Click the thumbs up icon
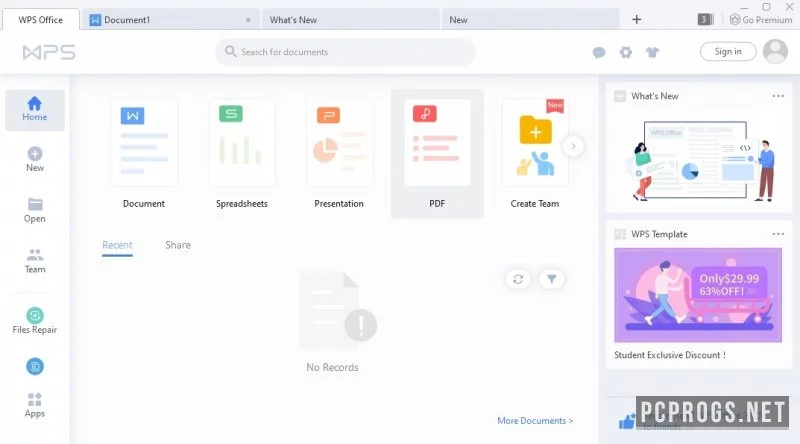This screenshot has width=800, height=444. tap(627, 422)
